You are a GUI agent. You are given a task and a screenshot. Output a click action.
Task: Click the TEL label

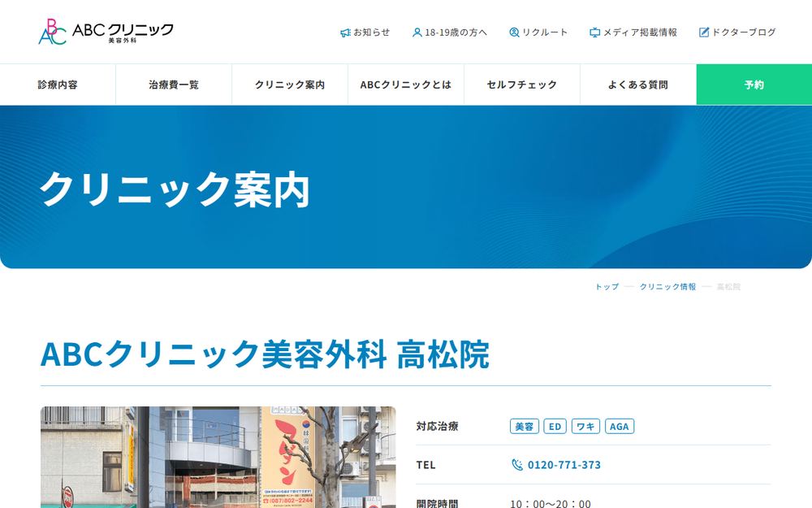426,465
